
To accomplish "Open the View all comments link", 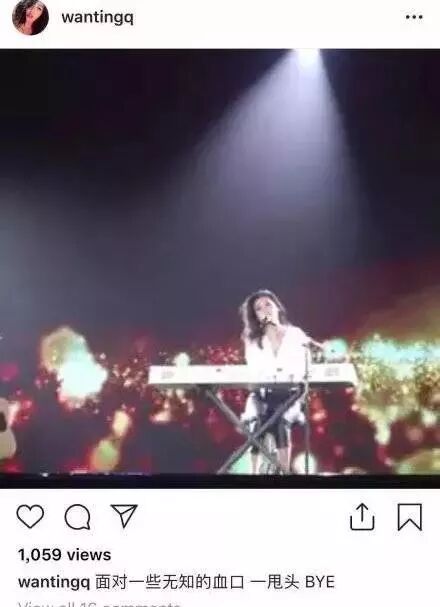I will click(x=99, y=604).
